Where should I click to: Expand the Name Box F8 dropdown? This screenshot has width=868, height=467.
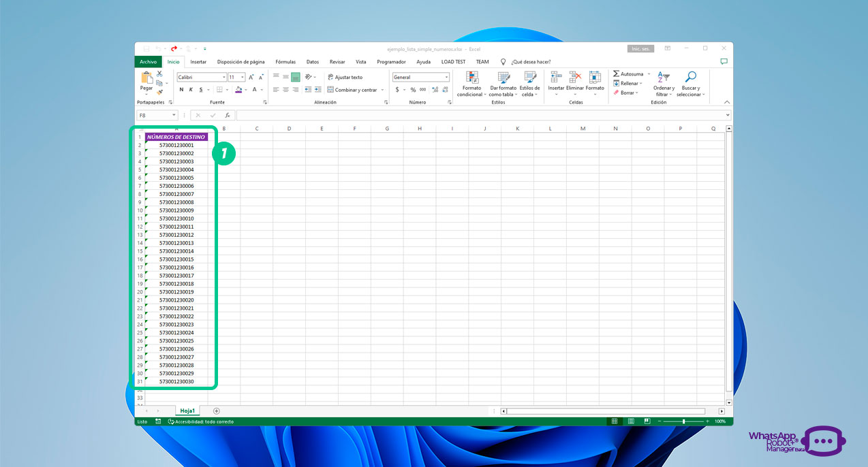point(174,116)
